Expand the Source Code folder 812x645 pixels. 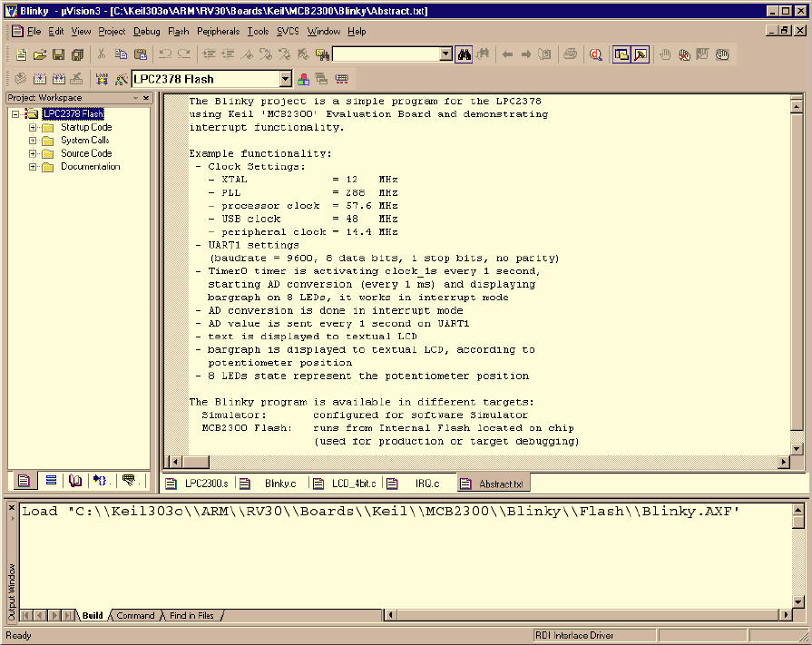(x=34, y=154)
